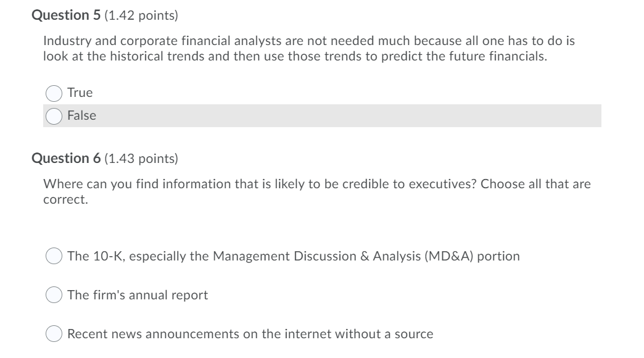
Task: Click the radio beside the internet news choice
Action: (54, 333)
